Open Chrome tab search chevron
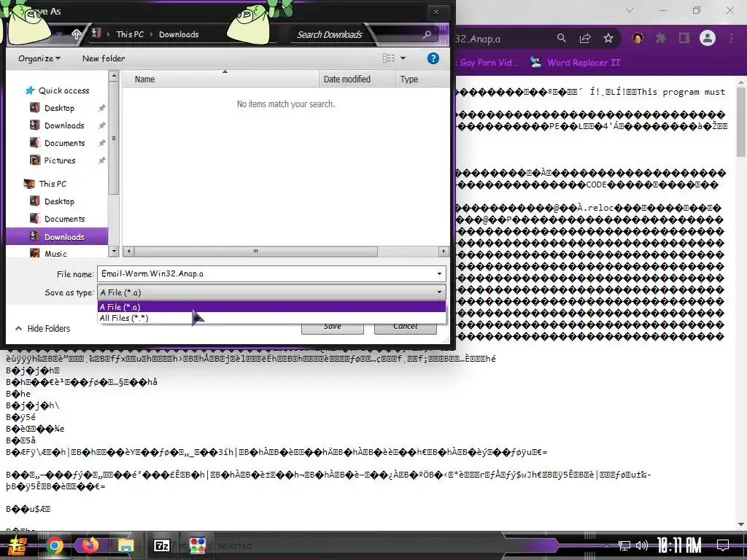Screen dimensions: 747x560 click(x=630, y=10)
